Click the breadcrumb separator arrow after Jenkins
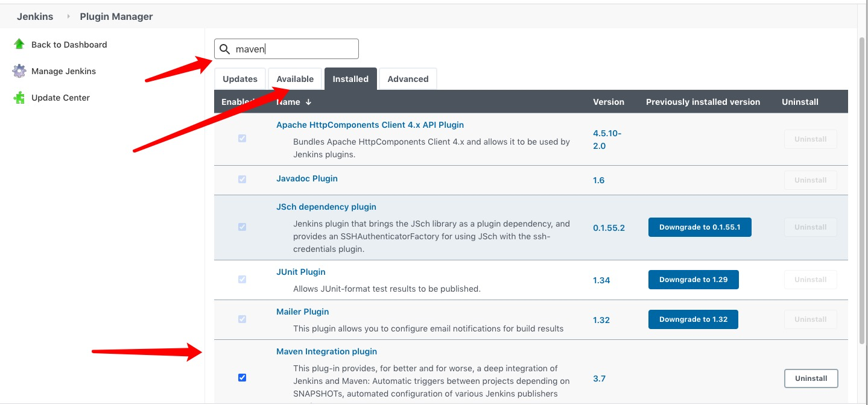Screen dimensions: 868x405 click(68, 17)
